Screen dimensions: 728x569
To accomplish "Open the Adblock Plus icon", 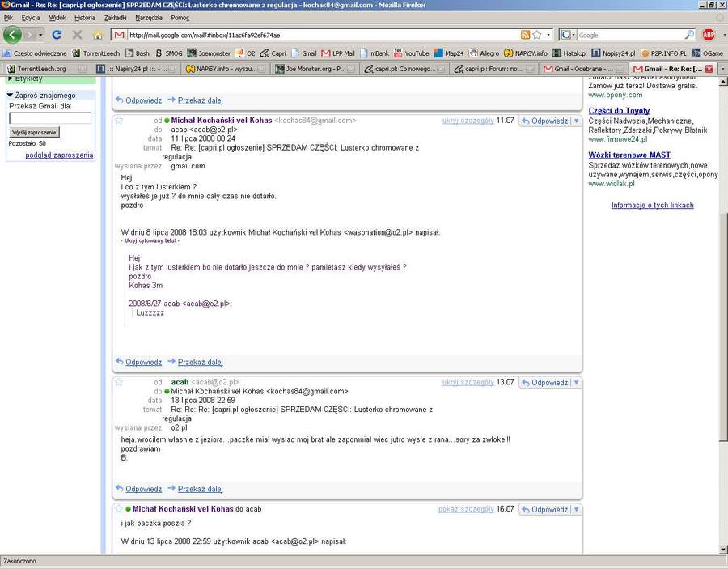I will [x=709, y=35].
